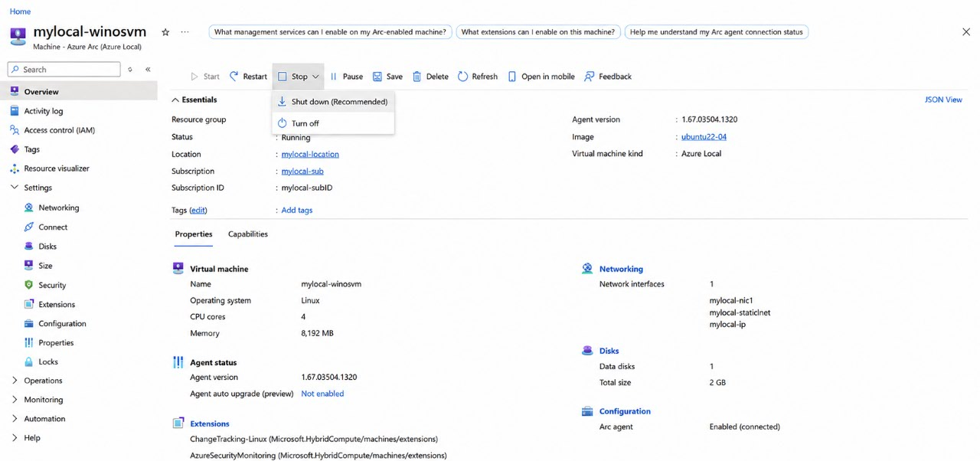The height and width of the screenshot is (461, 980).
Task: Click the sidebar Search field
Action: click(x=64, y=70)
